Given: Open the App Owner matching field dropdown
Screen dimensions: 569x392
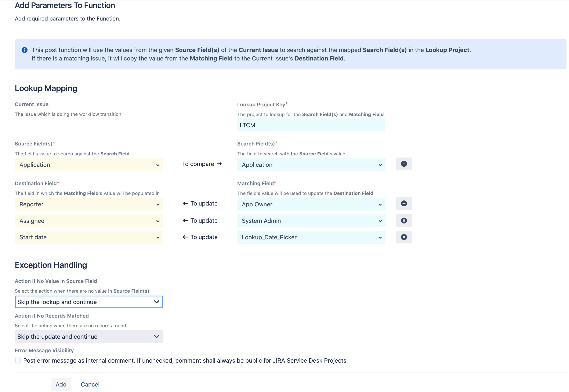Looking at the screenshot, I should (x=311, y=204).
